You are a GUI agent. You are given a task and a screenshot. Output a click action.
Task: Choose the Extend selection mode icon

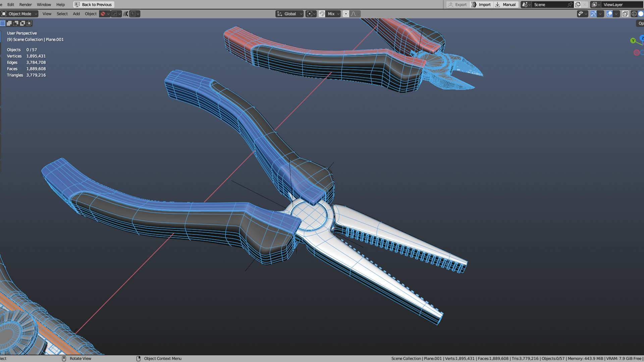9,23
